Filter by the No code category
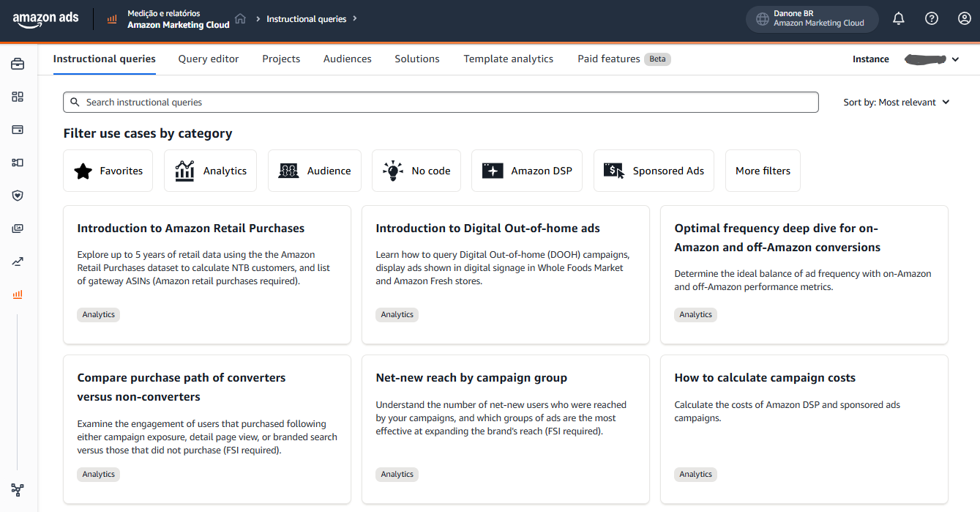This screenshot has width=980, height=512. click(416, 171)
